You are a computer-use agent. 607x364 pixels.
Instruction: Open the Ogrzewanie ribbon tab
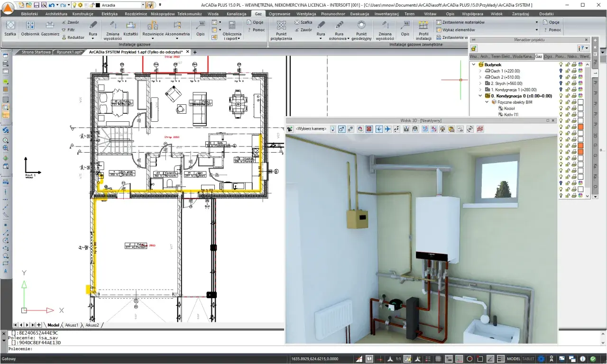pyautogui.click(x=279, y=14)
